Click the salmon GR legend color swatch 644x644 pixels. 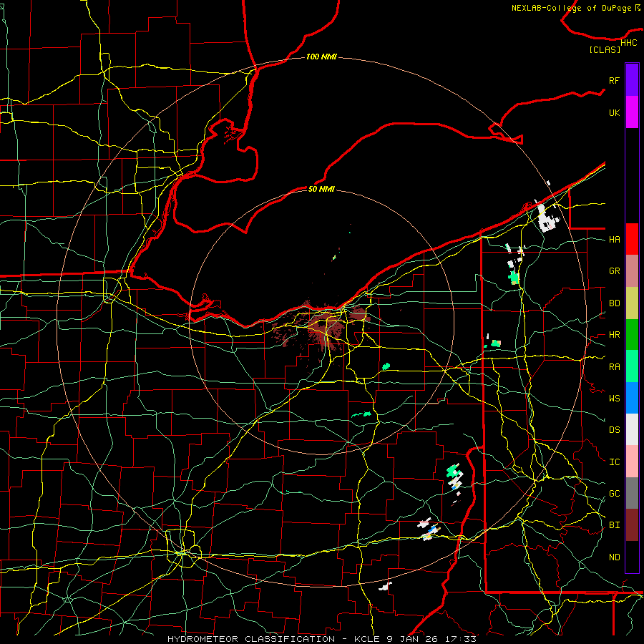coord(632,271)
